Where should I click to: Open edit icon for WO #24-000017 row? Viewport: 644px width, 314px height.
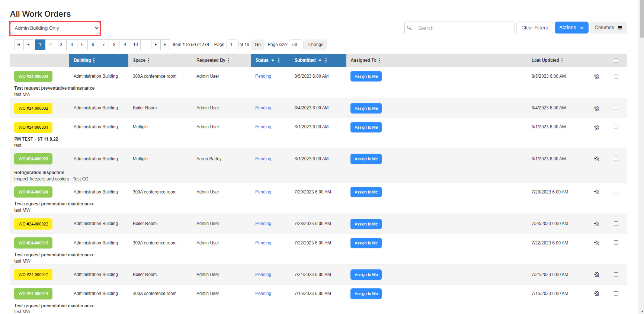[x=596, y=275]
